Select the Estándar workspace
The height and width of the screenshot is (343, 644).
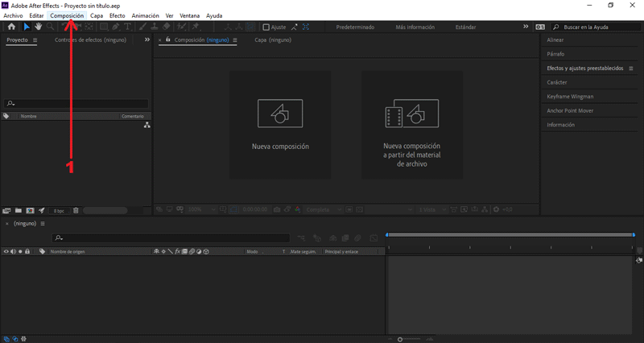click(465, 27)
